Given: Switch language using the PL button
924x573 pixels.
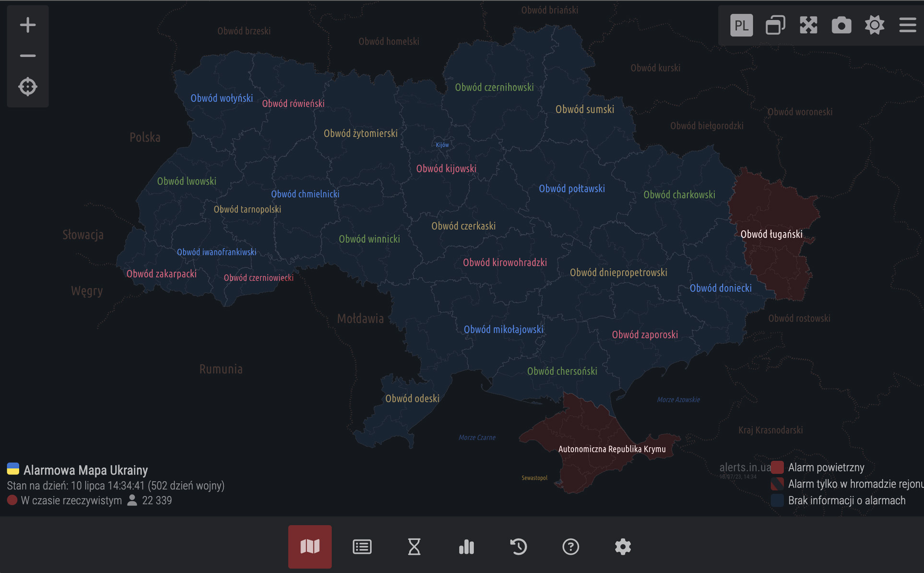Looking at the screenshot, I should (x=742, y=25).
